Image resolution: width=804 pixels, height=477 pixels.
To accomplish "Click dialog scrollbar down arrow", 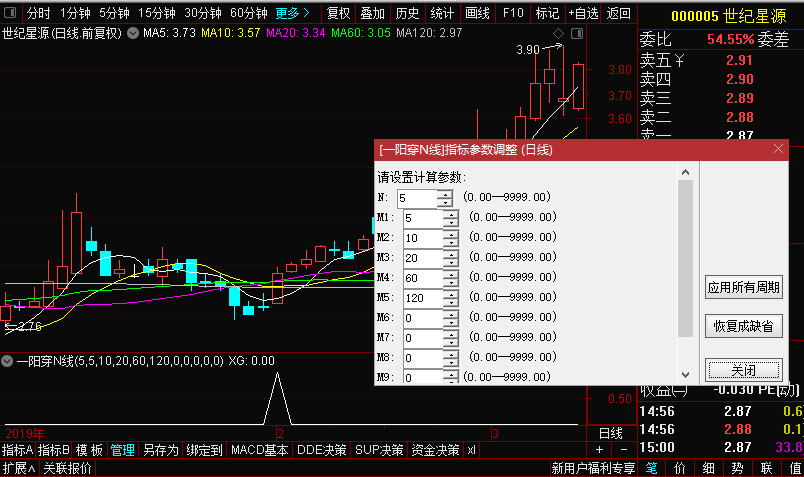I will click(686, 374).
